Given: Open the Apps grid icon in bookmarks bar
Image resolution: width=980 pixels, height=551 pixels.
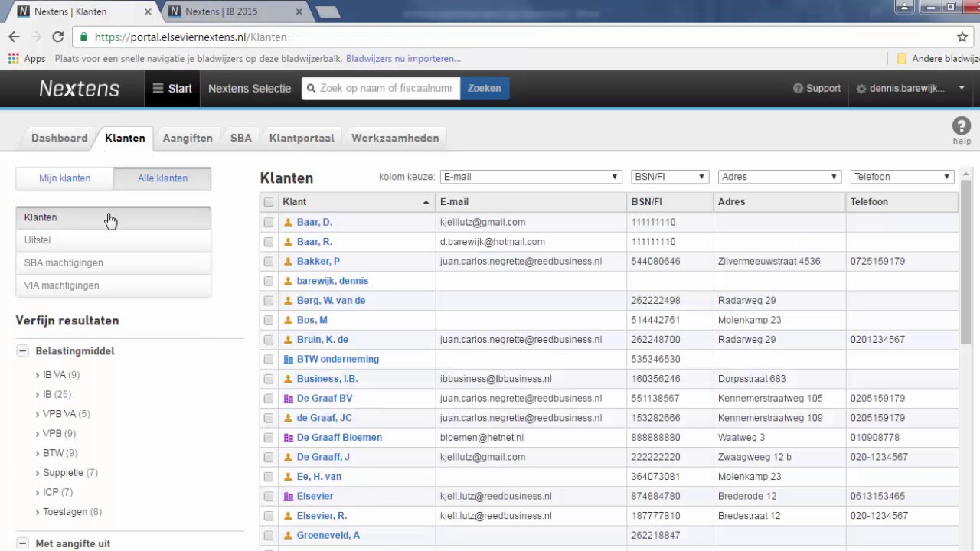Looking at the screenshot, I should [x=13, y=58].
